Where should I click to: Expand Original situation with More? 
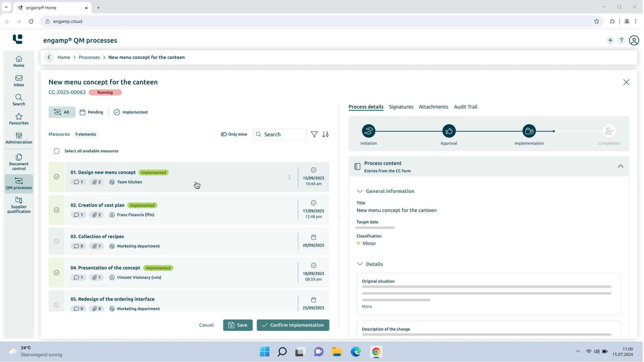point(368,307)
